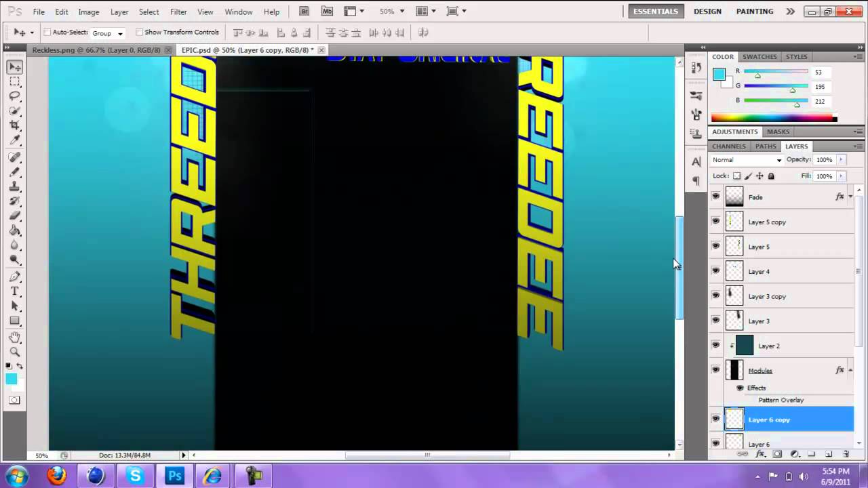The width and height of the screenshot is (868, 488).
Task: Switch to the DESIGN workspace
Action: 707,12
